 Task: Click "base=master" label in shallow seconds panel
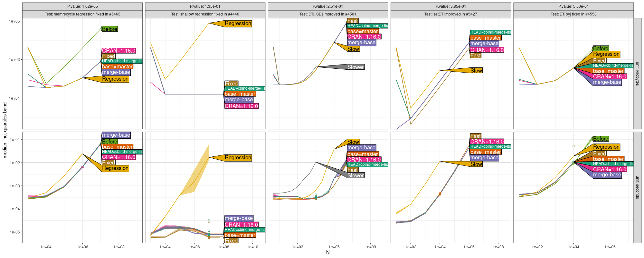coord(240,235)
